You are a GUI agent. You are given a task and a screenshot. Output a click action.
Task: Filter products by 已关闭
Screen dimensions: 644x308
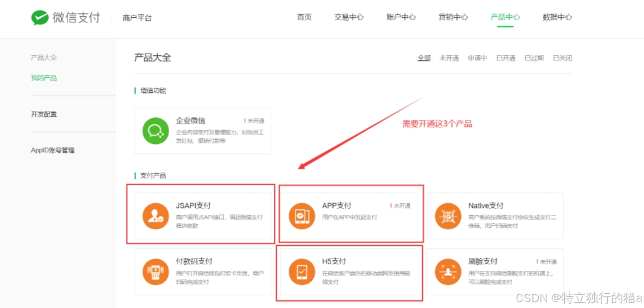(x=562, y=58)
